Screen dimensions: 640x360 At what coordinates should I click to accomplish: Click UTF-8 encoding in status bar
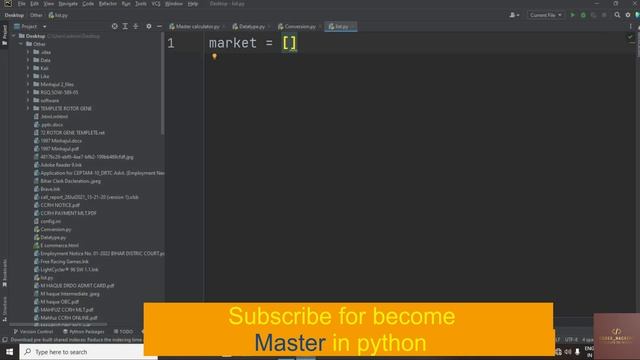571,340
